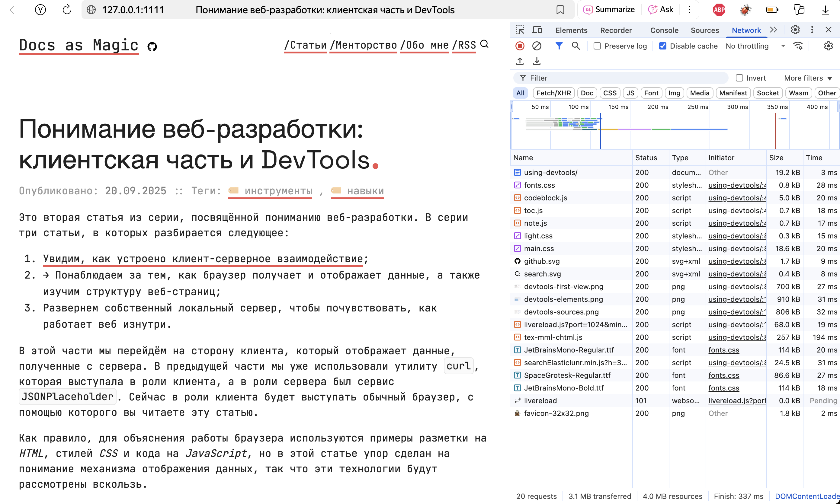Viewport: 840px width, 504px height.
Task: Switch to the Console tab
Action: pyautogui.click(x=664, y=30)
